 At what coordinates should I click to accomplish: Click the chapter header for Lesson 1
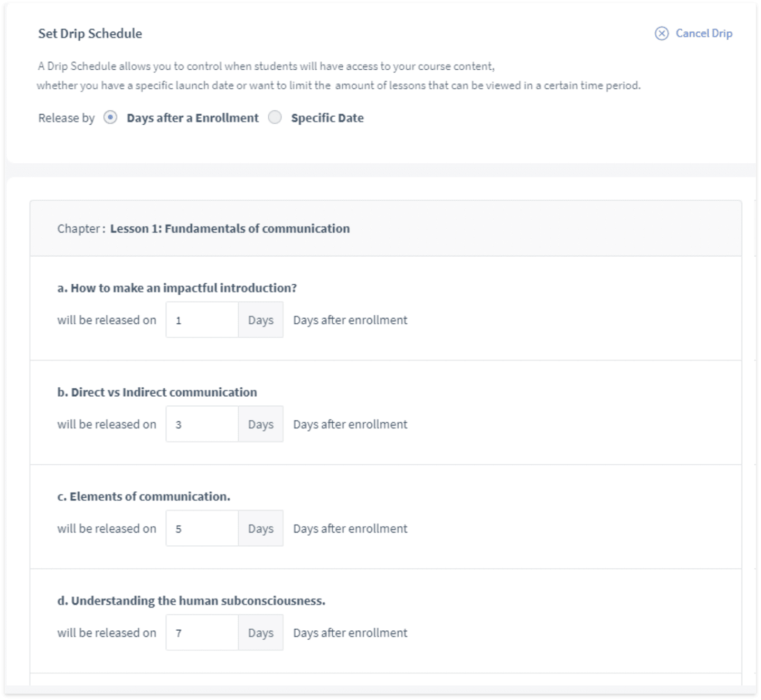pyautogui.click(x=203, y=228)
